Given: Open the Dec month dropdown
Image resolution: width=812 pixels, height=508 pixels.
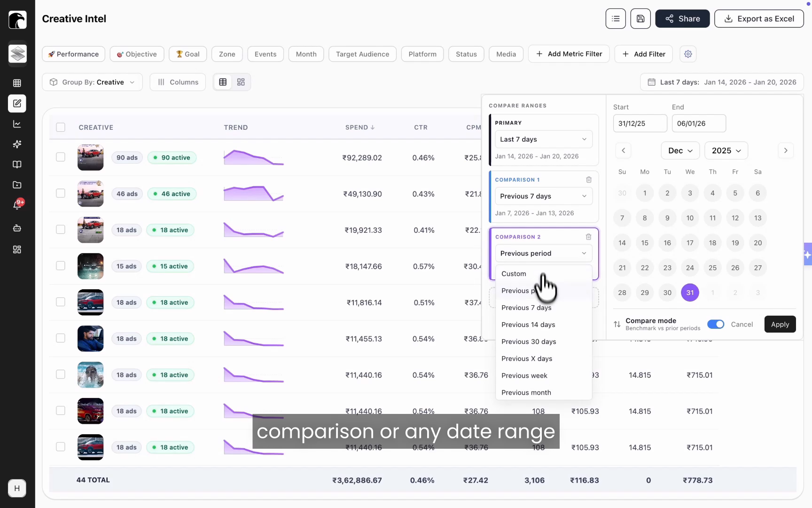Looking at the screenshot, I should [680, 151].
